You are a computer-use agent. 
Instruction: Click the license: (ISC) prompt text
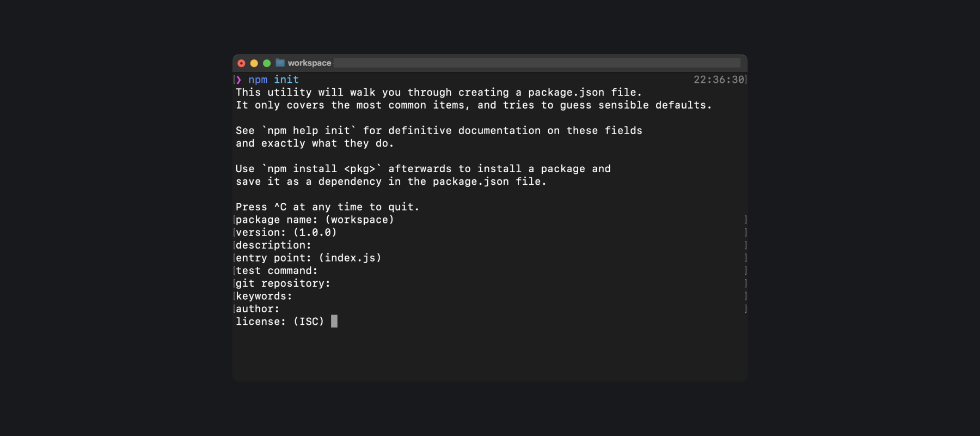(x=280, y=322)
